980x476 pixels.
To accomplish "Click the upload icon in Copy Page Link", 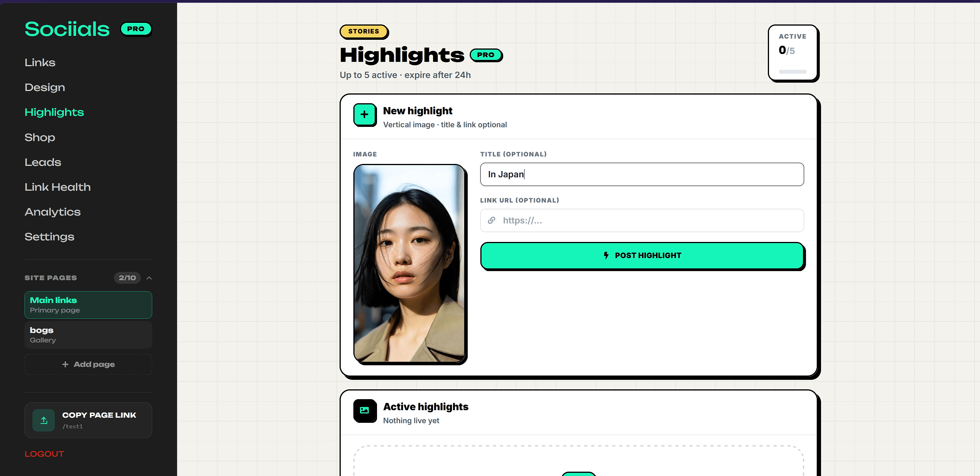I will (44, 420).
